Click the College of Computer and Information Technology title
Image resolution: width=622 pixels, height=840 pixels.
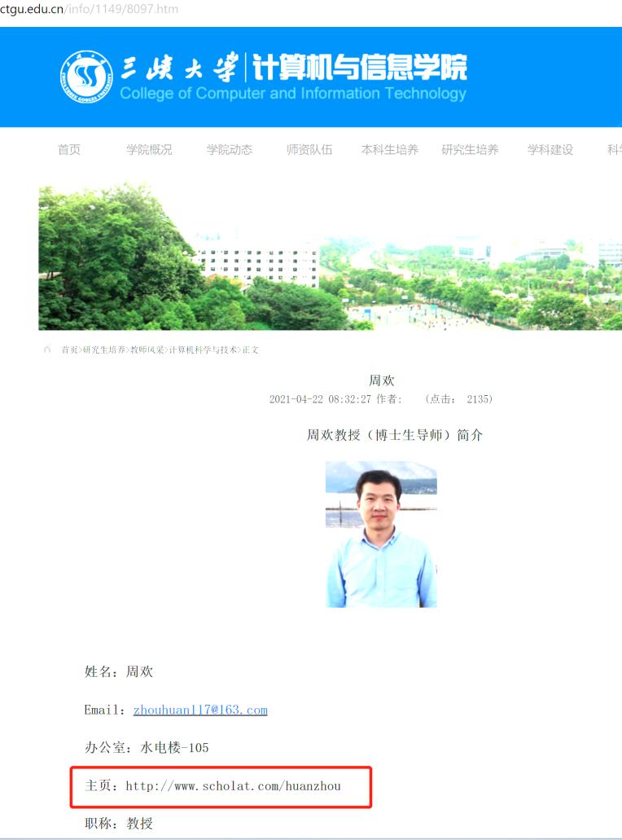[x=293, y=94]
